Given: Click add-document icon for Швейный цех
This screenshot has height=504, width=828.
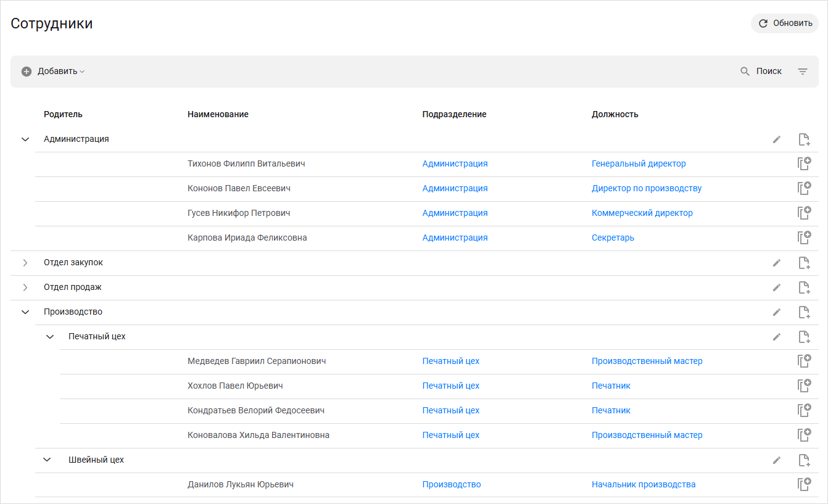Looking at the screenshot, I should tap(803, 460).
